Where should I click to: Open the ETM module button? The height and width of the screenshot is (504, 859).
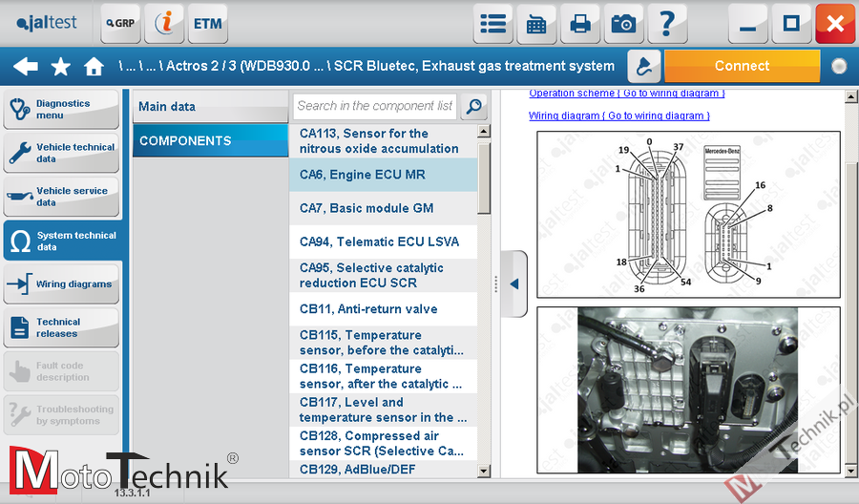tap(207, 24)
